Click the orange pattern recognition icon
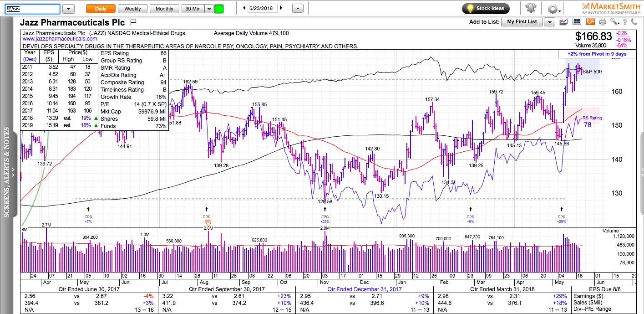This screenshot has height=314, width=644. pyautogui.click(x=591, y=21)
